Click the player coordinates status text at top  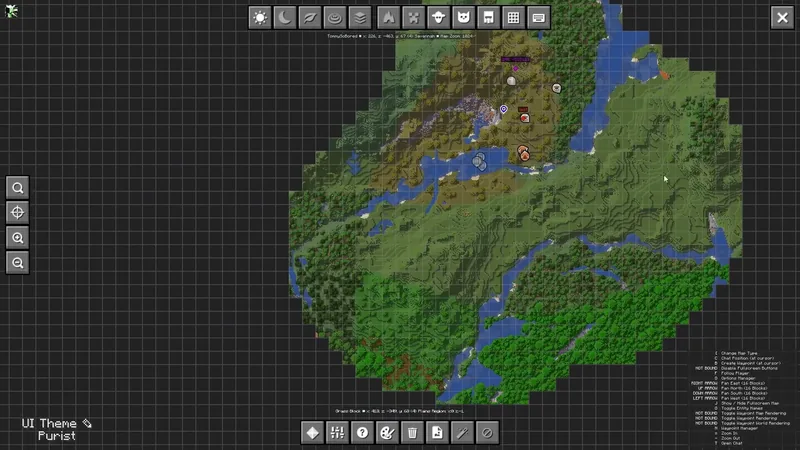click(x=401, y=36)
